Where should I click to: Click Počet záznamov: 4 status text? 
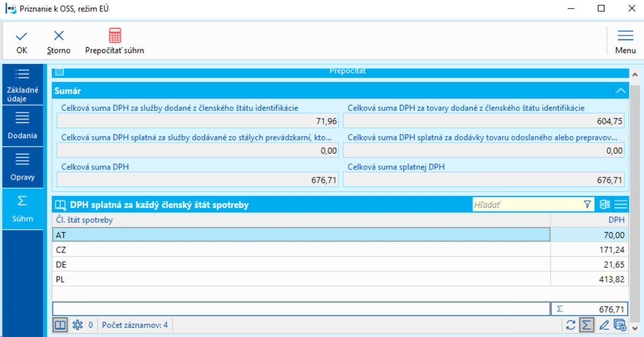tap(135, 325)
